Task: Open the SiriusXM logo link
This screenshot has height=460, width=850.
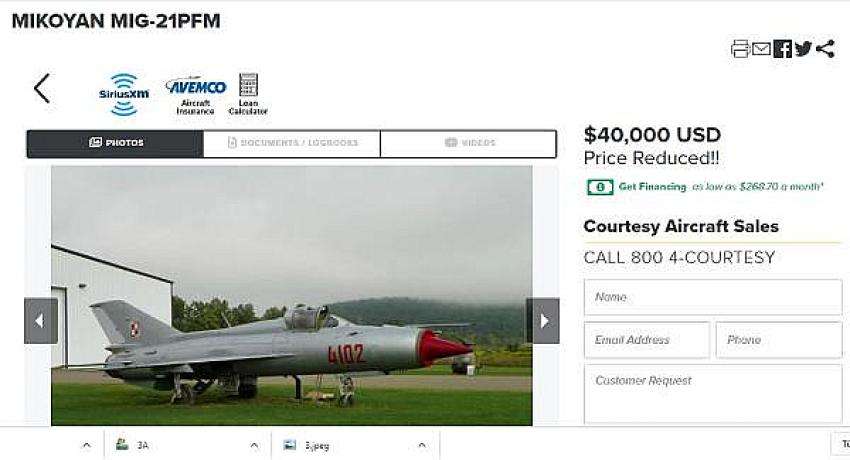Action: 124,94
